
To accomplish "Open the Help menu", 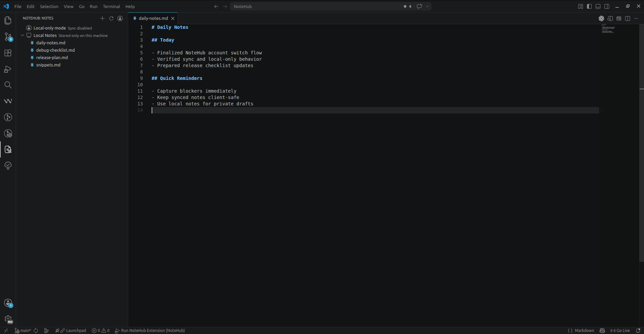I will tap(130, 6).
